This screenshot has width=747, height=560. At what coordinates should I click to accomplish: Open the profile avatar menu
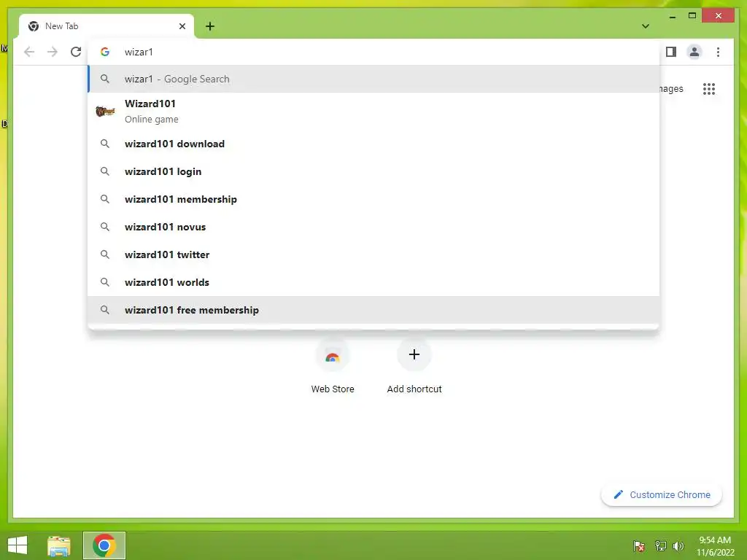694,52
